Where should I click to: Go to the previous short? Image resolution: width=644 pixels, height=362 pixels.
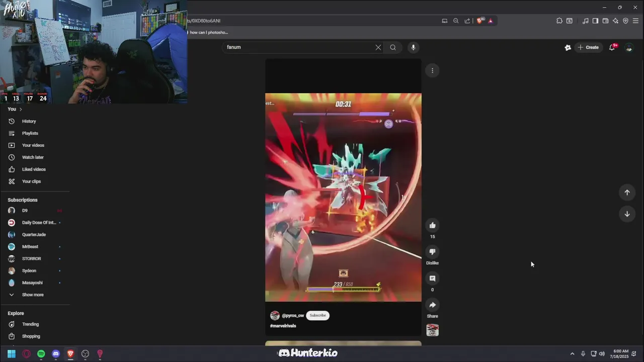click(627, 193)
